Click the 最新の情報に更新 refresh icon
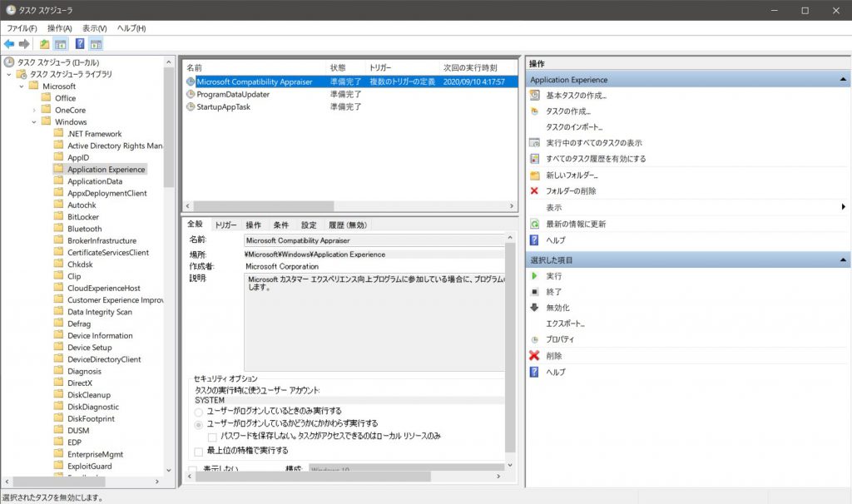Viewport: 852px width, 504px height. 535,224
